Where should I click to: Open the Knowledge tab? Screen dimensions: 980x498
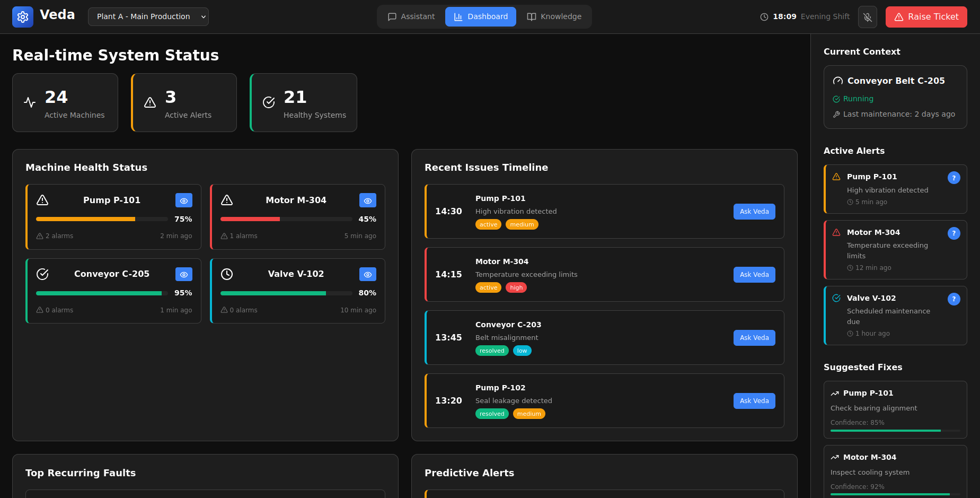[554, 17]
